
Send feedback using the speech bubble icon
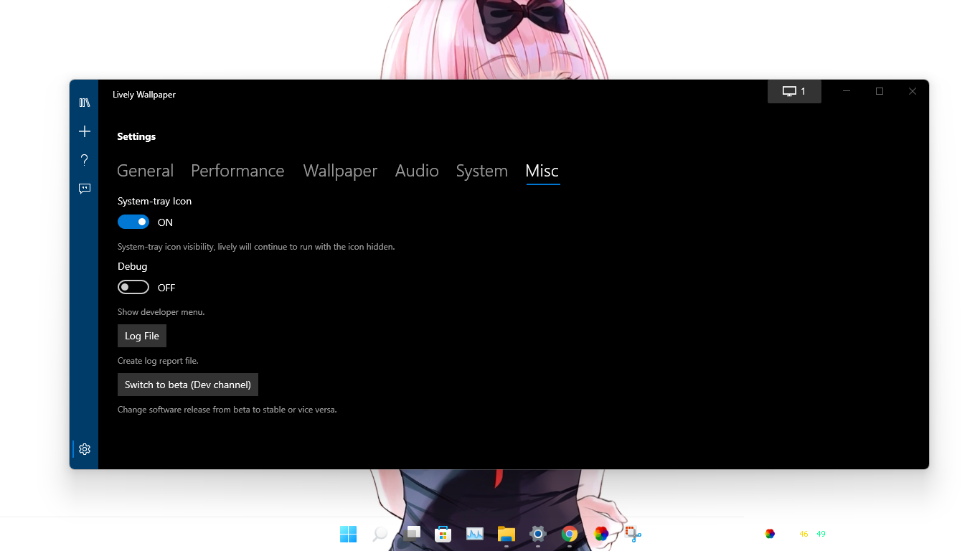[84, 188]
